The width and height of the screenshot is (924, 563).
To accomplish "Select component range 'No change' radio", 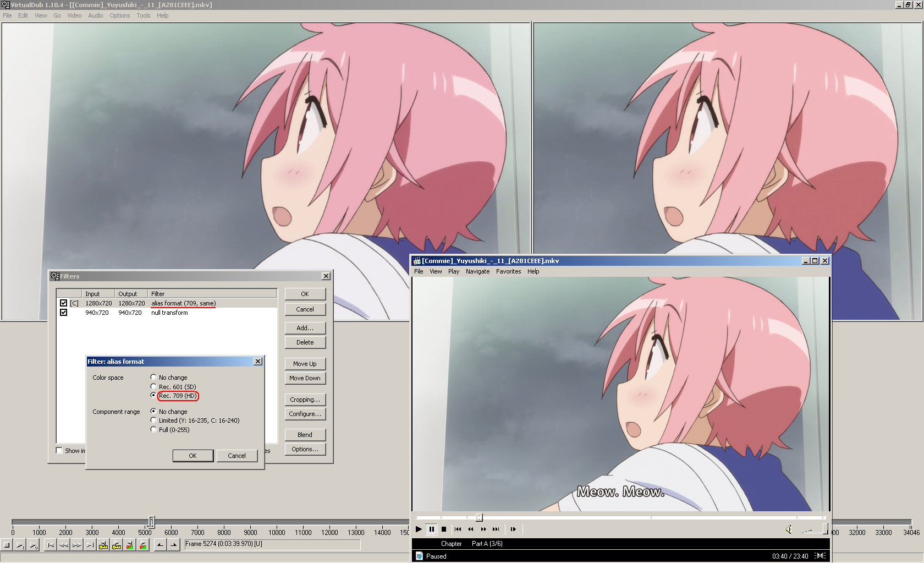I will 153,412.
